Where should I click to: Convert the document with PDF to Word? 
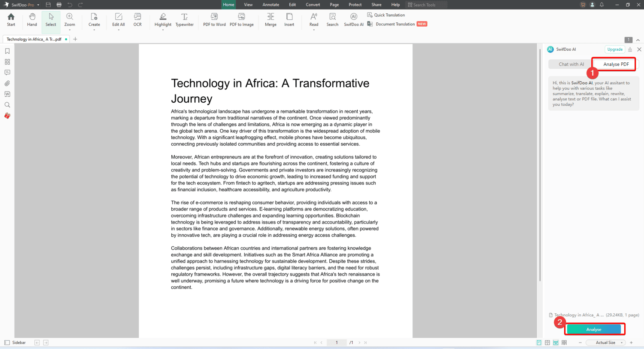click(x=214, y=19)
